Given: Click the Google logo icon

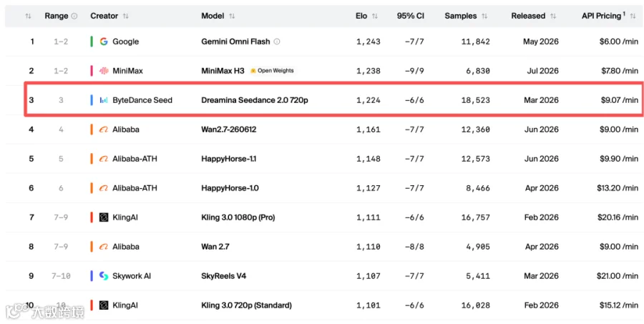Looking at the screenshot, I should coord(104,41).
